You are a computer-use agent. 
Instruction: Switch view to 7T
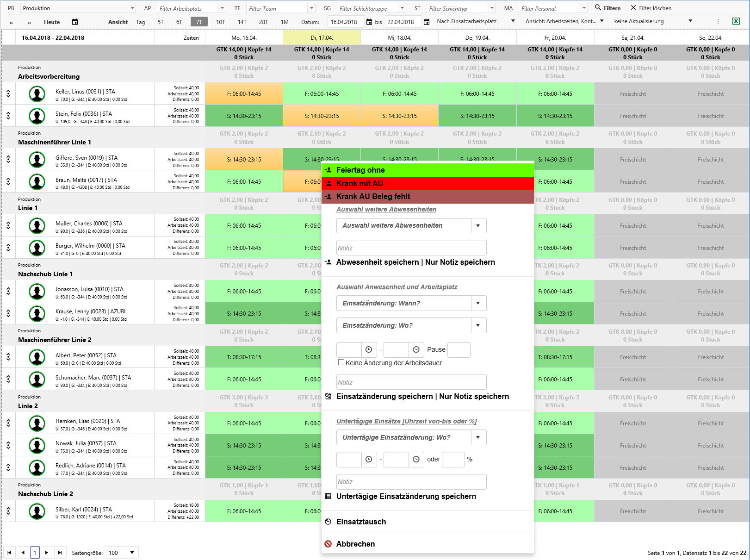click(x=199, y=22)
